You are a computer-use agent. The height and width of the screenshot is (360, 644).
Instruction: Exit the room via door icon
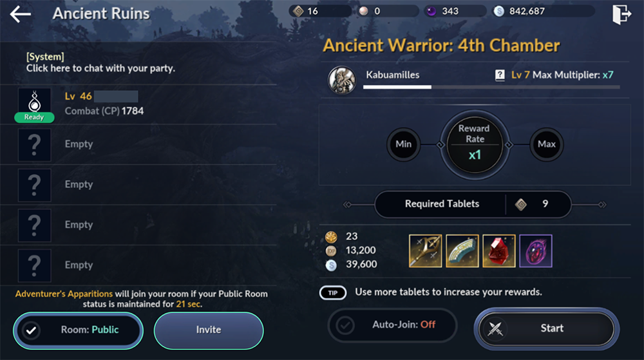pos(621,14)
